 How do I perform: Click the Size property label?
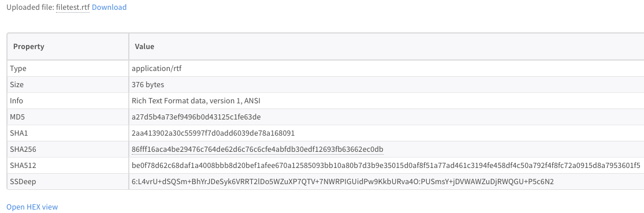point(17,84)
